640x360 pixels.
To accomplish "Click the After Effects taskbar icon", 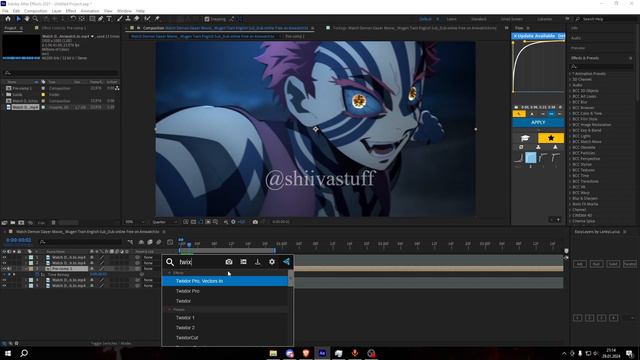I will [x=322, y=353].
